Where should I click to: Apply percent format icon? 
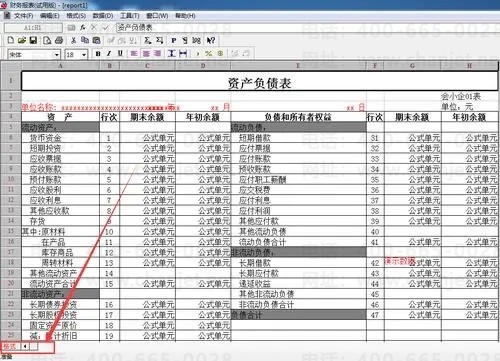pyautogui.click(x=209, y=53)
